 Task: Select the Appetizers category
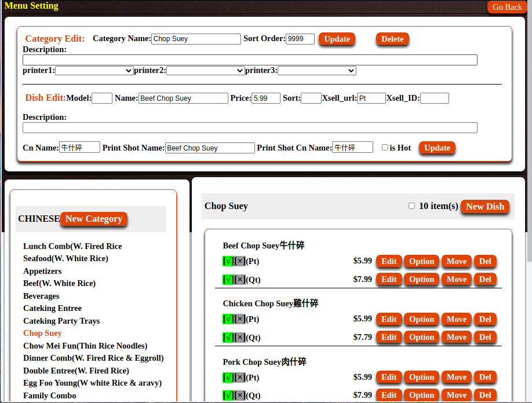(x=42, y=271)
